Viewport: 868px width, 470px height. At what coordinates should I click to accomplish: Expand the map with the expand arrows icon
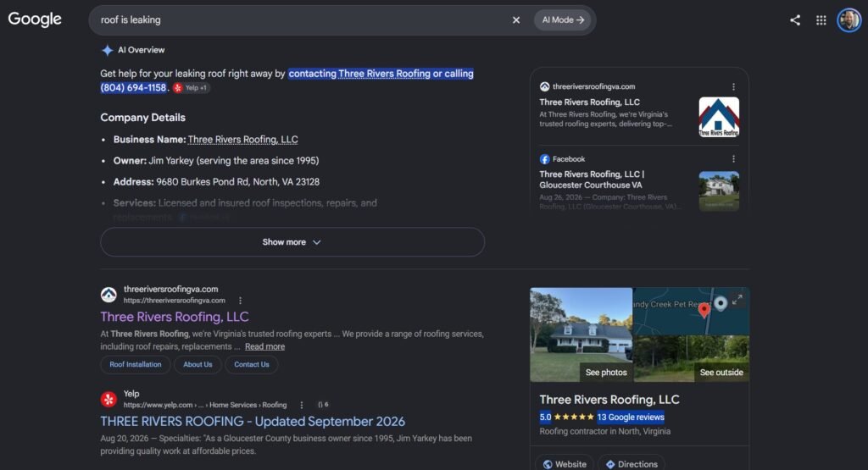pos(737,300)
